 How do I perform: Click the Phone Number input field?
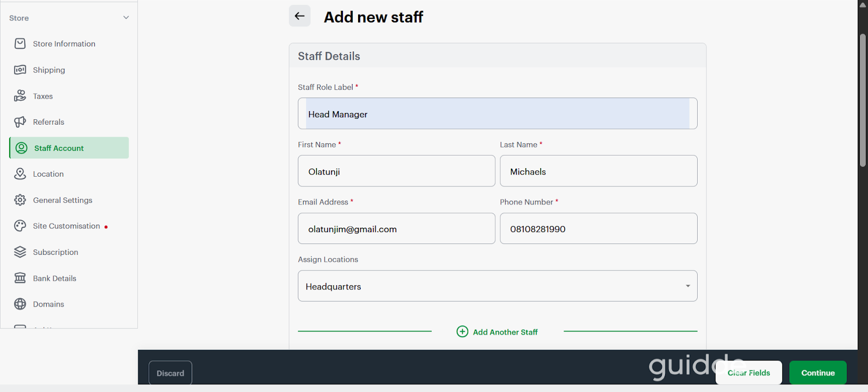pos(598,228)
